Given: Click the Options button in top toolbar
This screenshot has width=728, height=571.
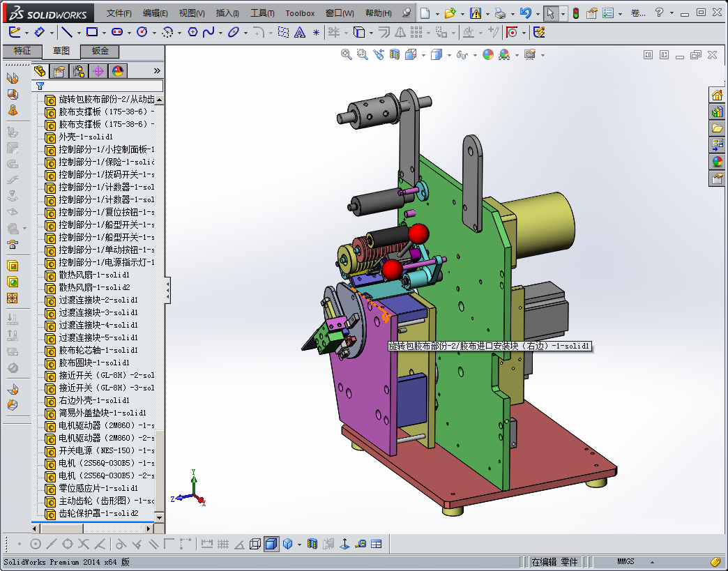Looking at the screenshot, I should coord(608,13).
